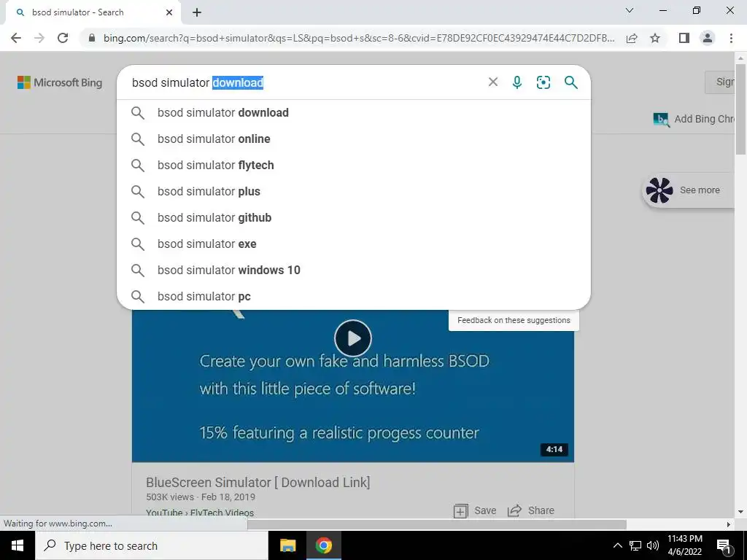Image resolution: width=747 pixels, height=560 pixels.
Task: Choose suggestion bsod simulator online
Action: tap(354, 139)
